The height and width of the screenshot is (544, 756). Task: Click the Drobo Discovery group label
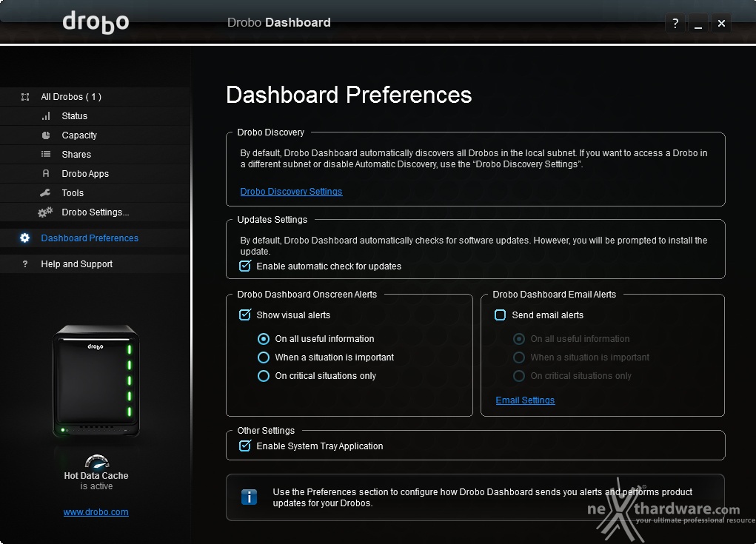[x=270, y=132]
